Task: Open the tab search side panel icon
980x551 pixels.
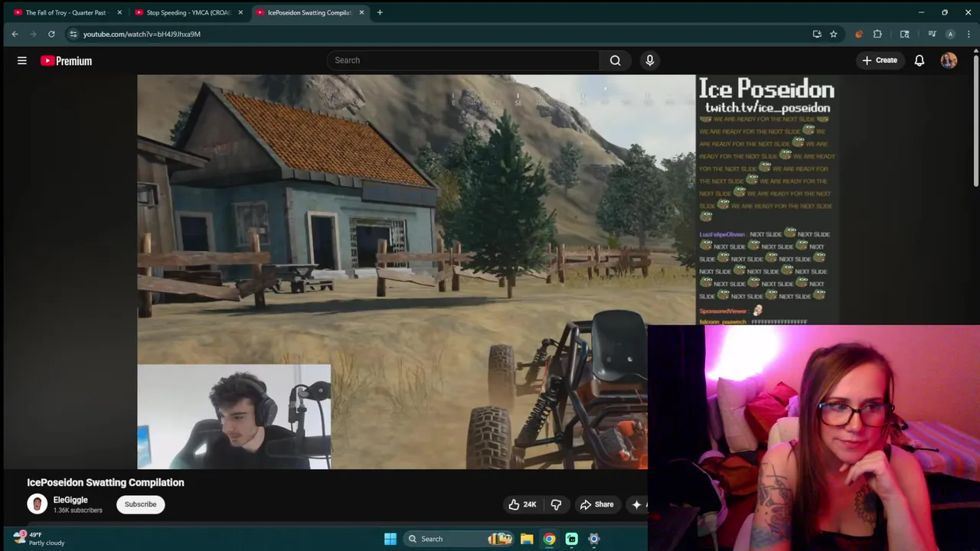Action: pyautogui.click(x=904, y=34)
